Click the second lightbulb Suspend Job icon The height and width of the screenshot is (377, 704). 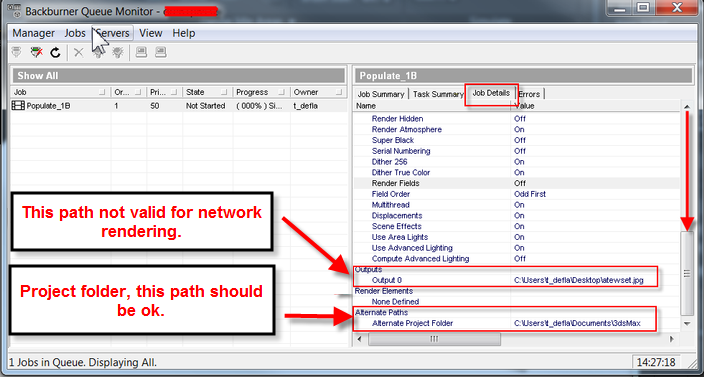pyautogui.click(x=118, y=52)
